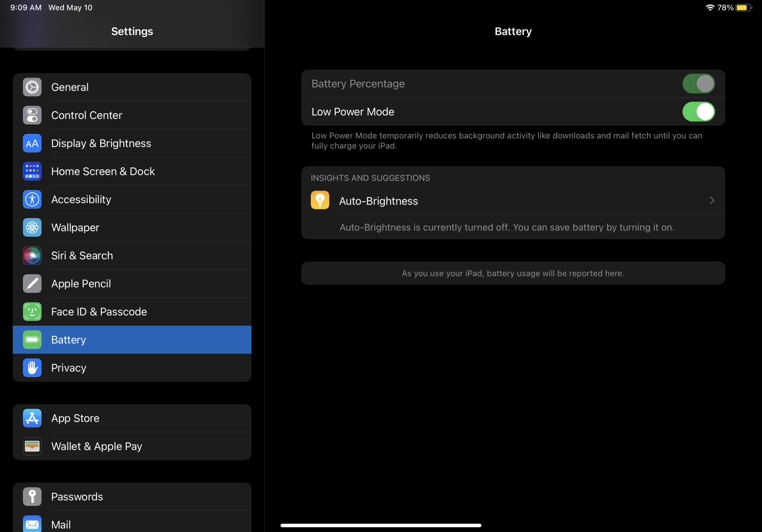Screen dimensions: 762x532
Task: Tap the battery indicator in status bar
Action: pyautogui.click(x=743, y=8)
